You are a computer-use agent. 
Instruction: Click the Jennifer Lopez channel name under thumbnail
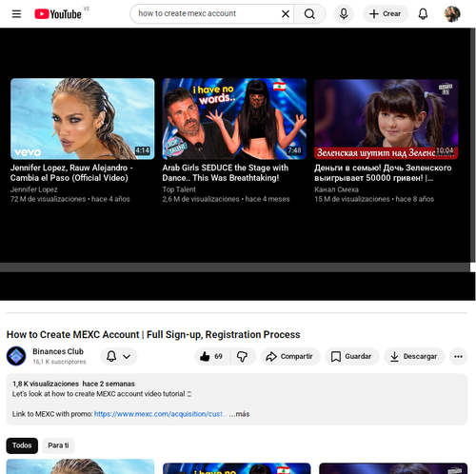click(x=34, y=189)
